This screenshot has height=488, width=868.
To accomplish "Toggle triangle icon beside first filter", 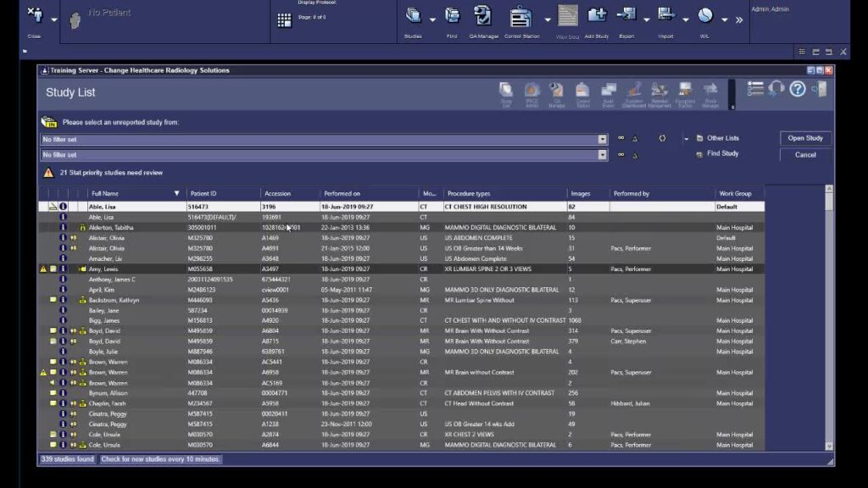I will [x=635, y=139].
